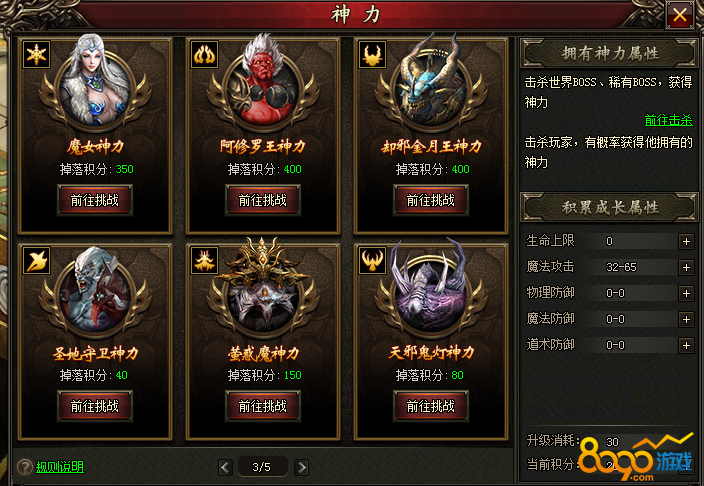Click the winged icon on 天邪鬼灯神力 card

pyautogui.click(x=372, y=261)
